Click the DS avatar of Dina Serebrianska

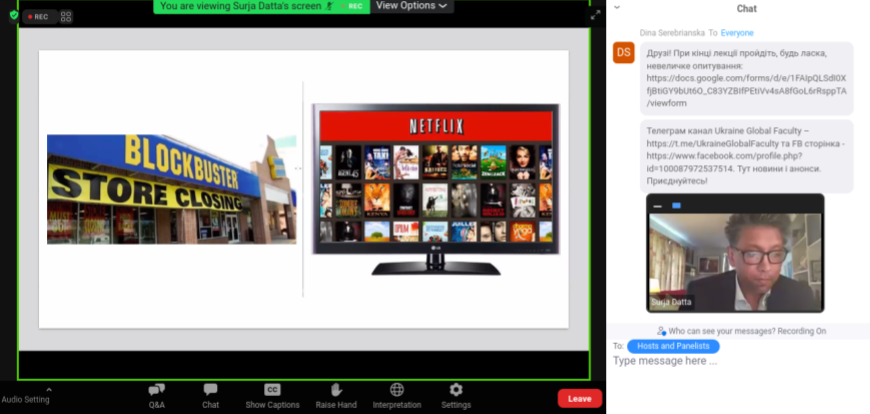624,53
